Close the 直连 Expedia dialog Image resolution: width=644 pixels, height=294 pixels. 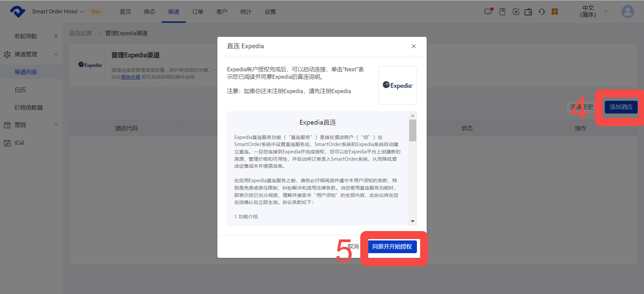click(x=414, y=46)
